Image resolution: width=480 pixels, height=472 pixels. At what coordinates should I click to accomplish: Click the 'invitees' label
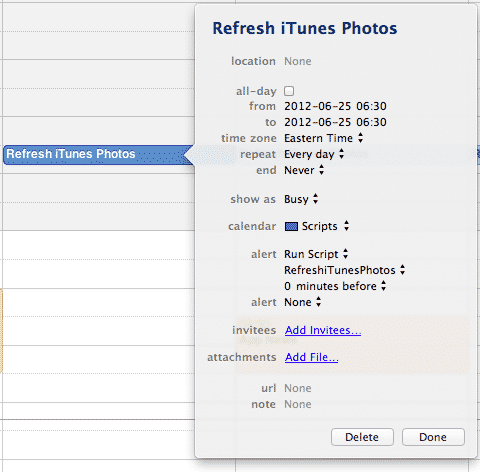[x=254, y=330]
